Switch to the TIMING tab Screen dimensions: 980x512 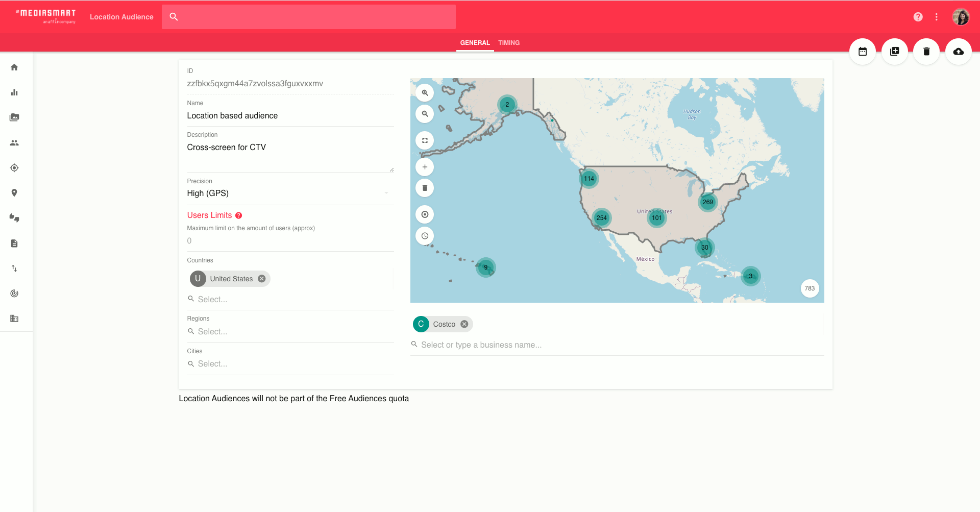pos(509,43)
